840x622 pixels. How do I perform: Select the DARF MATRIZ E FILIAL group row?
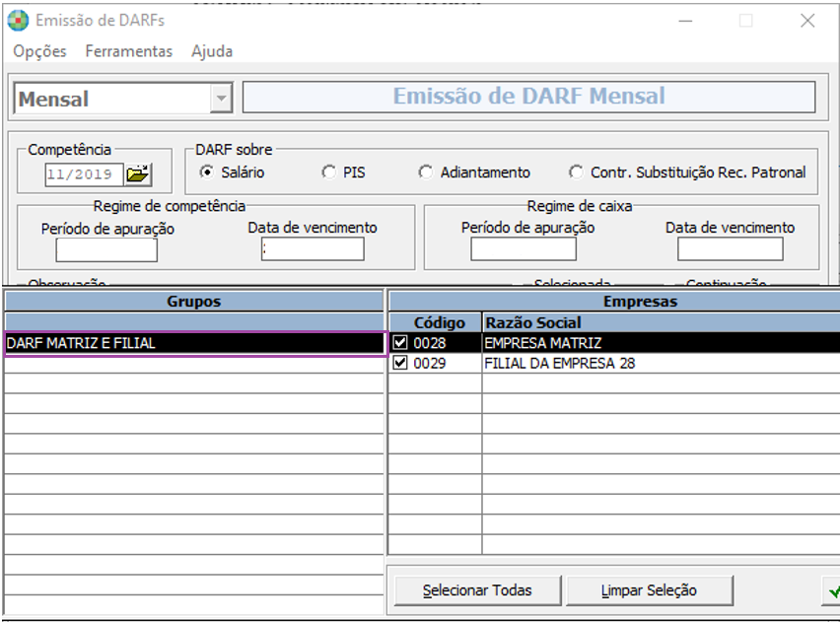195,343
